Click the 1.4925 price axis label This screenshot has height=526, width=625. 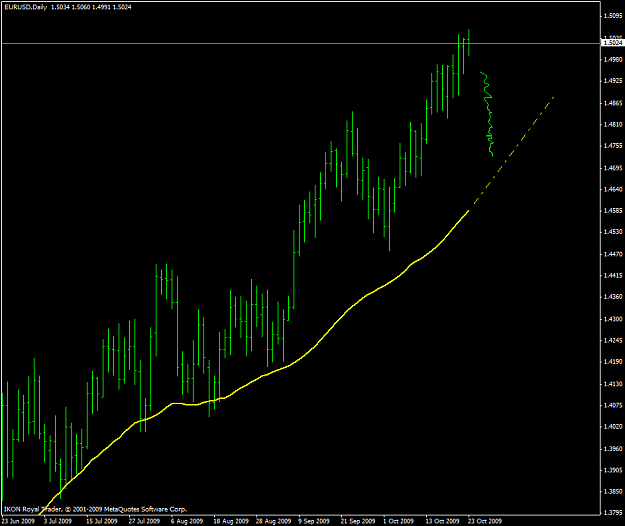613,81
